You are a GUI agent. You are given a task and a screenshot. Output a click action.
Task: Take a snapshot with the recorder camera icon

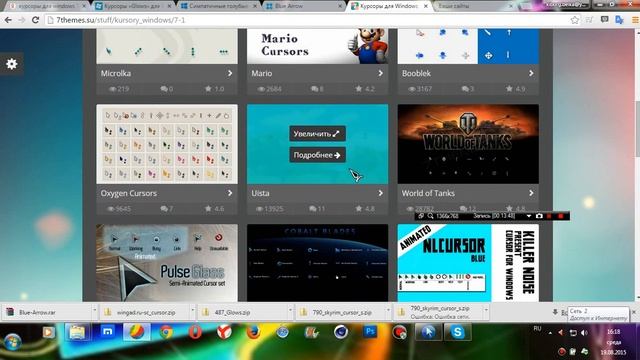(x=539, y=216)
